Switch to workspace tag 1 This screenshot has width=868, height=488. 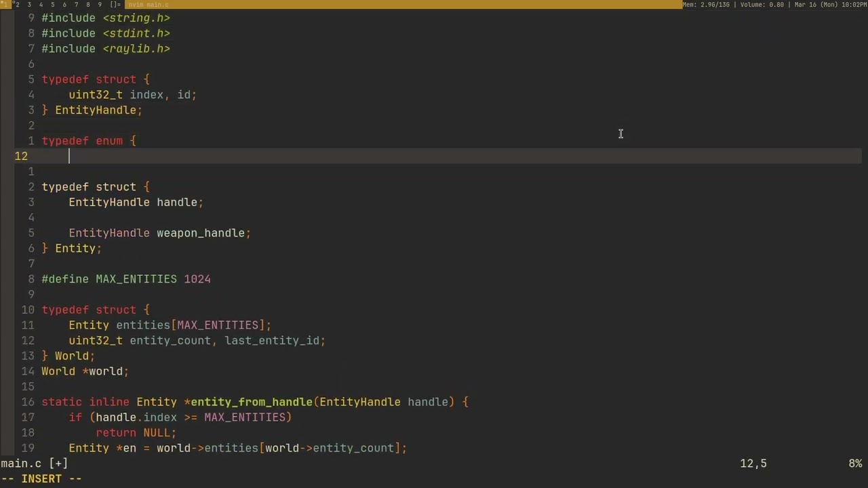pyautogui.click(x=5, y=4)
